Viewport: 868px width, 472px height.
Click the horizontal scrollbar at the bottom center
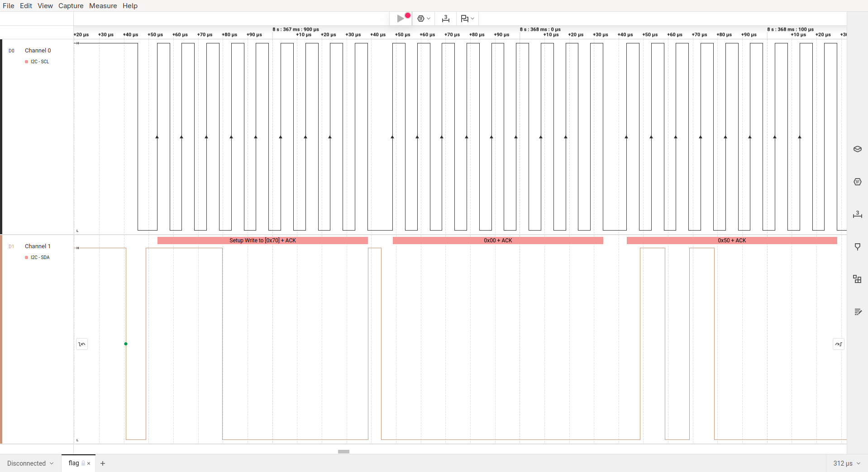tap(343, 451)
